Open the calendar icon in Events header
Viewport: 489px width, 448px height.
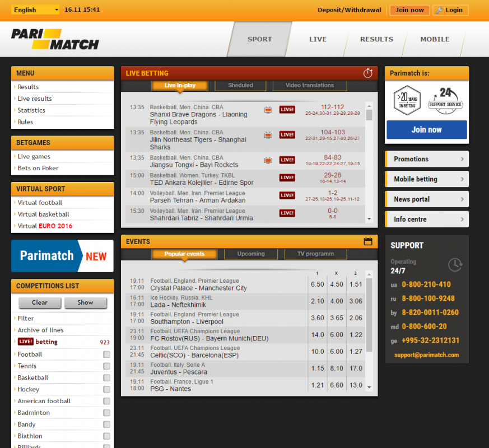368,241
